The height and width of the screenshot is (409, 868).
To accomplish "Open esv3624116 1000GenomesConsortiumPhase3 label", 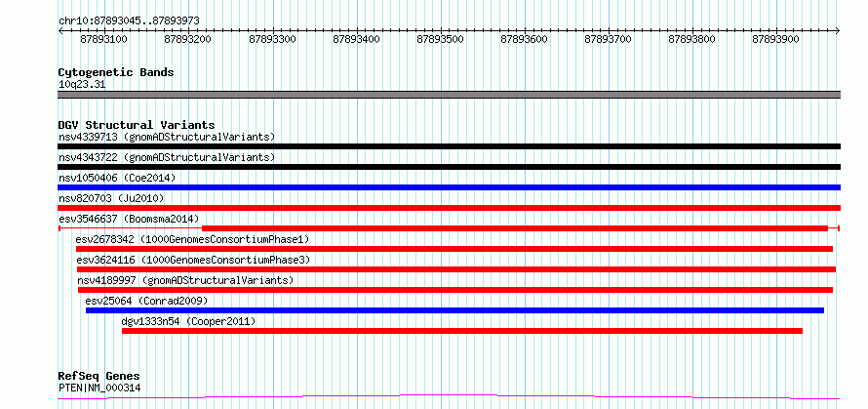I will coord(194,260).
